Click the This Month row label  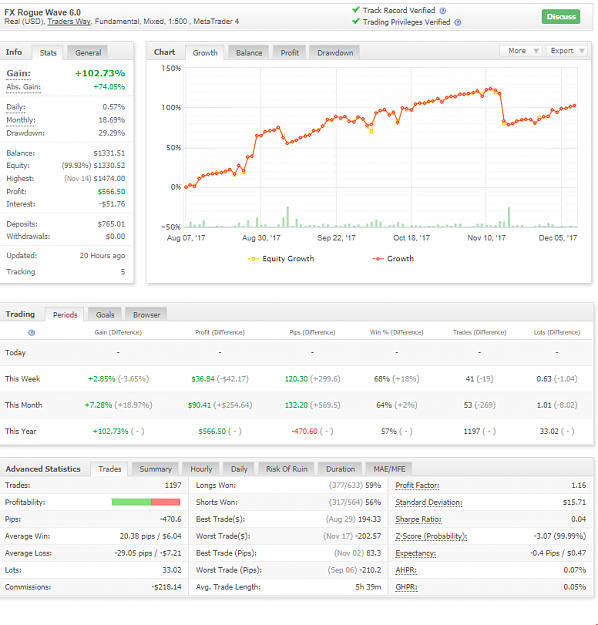(x=23, y=405)
